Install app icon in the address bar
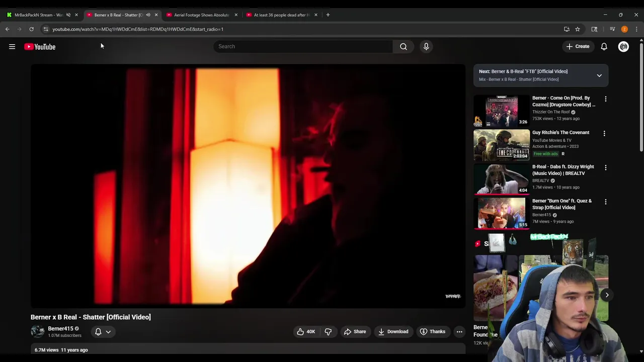The height and width of the screenshot is (362, 644). [x=567, y=29]
